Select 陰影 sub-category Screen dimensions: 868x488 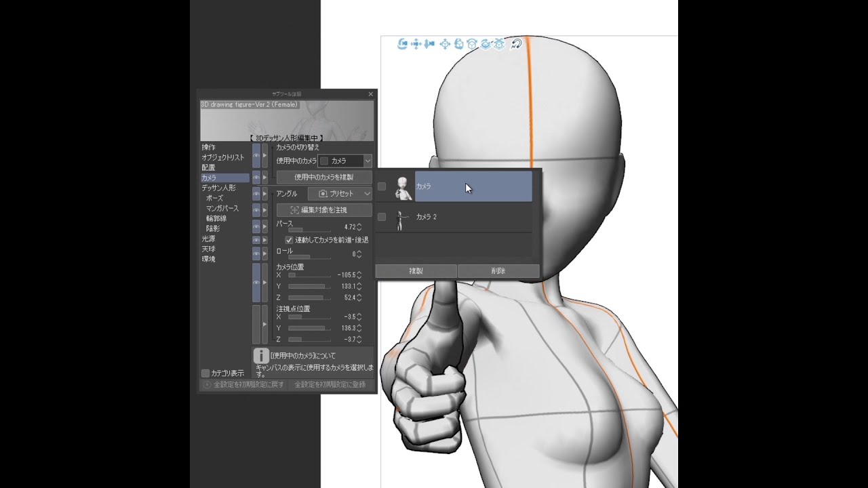coord(213,228)
